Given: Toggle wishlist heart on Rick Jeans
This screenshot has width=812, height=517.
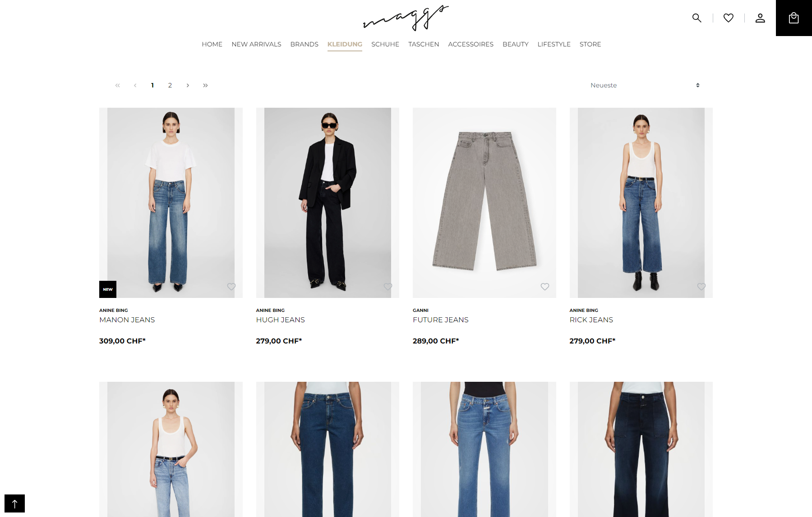Looking at the screenshot, I should coord(701,287).
